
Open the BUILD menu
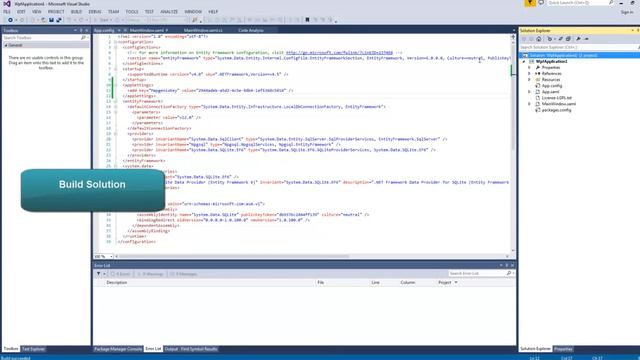tap(76, 12)
